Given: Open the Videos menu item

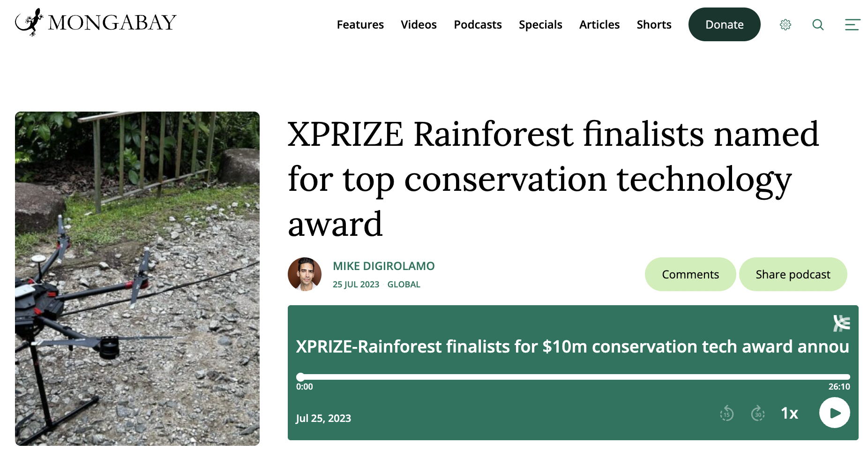Looking at the screenshot, I should [419, 24].
